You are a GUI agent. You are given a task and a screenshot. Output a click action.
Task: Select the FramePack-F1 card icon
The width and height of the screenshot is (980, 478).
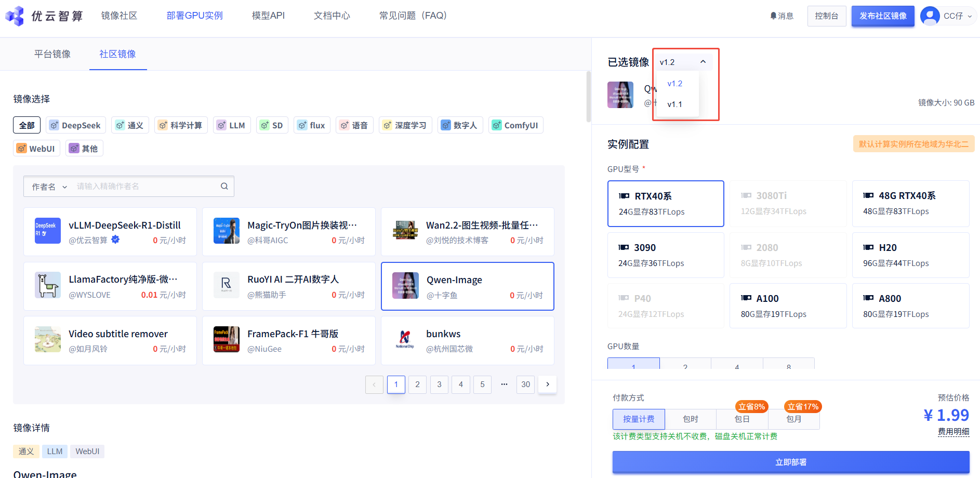(227, 339)
